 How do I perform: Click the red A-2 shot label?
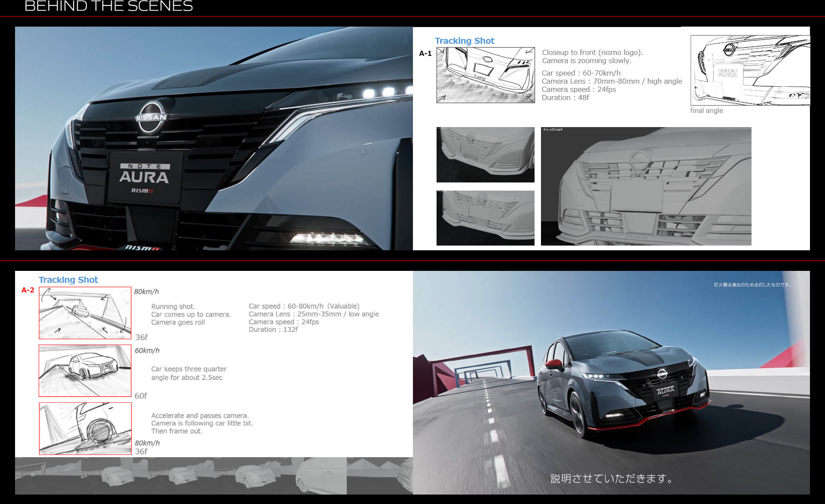click(28, 290)
